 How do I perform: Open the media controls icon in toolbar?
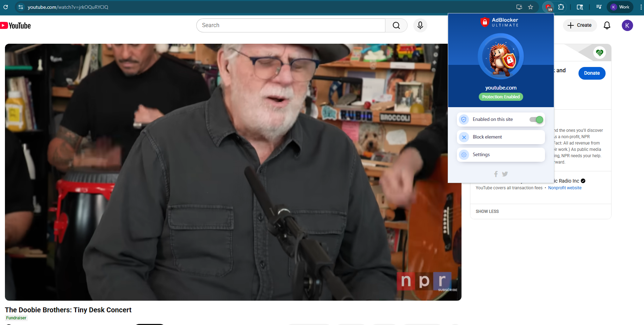[599, 7]
